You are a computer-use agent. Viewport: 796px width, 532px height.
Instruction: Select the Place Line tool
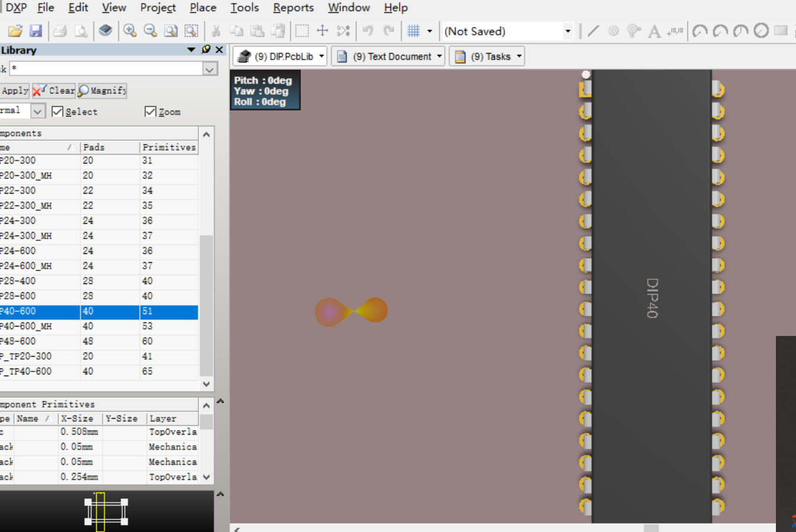[x=593, y=31]
